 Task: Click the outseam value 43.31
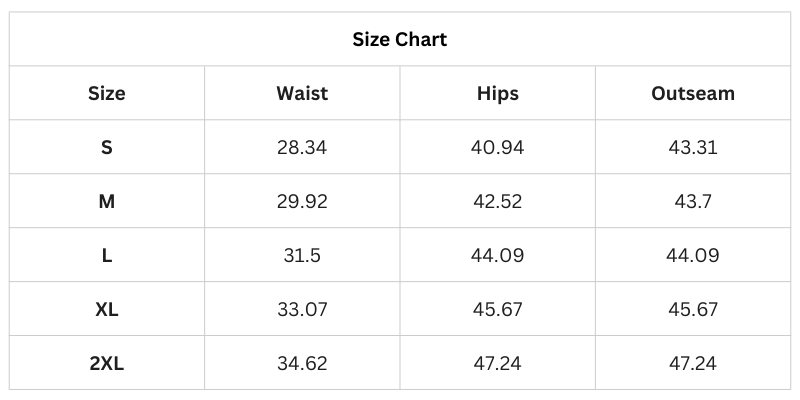coord(693,148)
